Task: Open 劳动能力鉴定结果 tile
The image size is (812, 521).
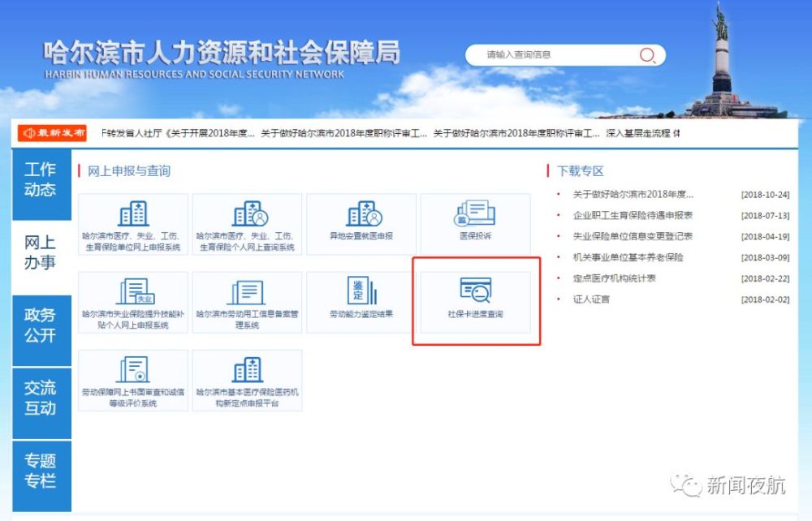Action: pyautogui.click(x=361, y=302)
